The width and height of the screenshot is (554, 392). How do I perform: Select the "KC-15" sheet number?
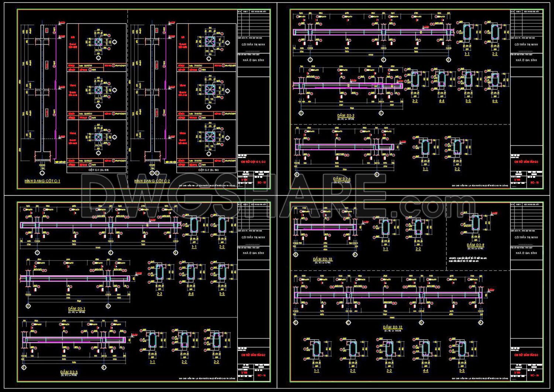(x=534, y=182)
